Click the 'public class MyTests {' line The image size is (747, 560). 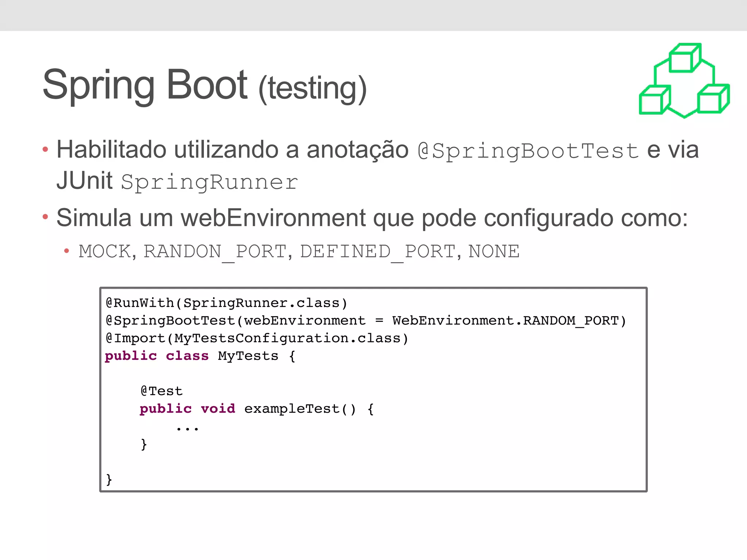point(200,356)
